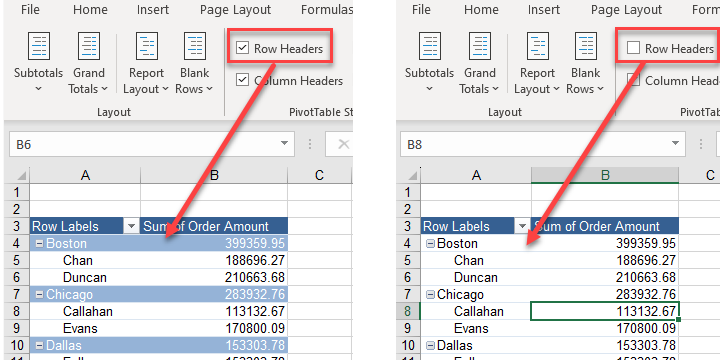The width and height of the screenshot is (720, 360).
Task: Collapse Chicago group in left pivot
Action: (40, 294)
